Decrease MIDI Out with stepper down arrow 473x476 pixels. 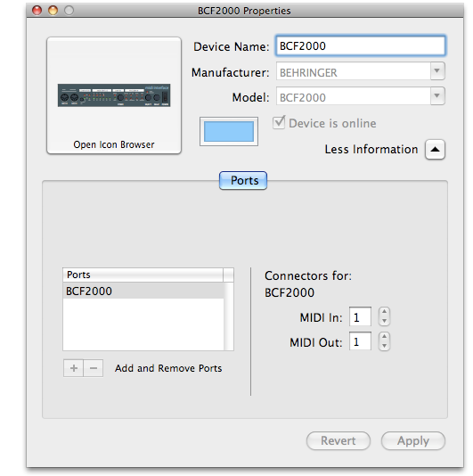coord(385,346)
